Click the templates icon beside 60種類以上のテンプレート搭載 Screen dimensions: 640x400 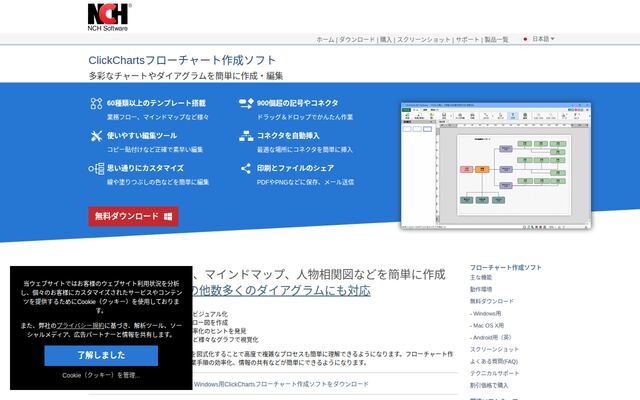[x=96, y=103]
